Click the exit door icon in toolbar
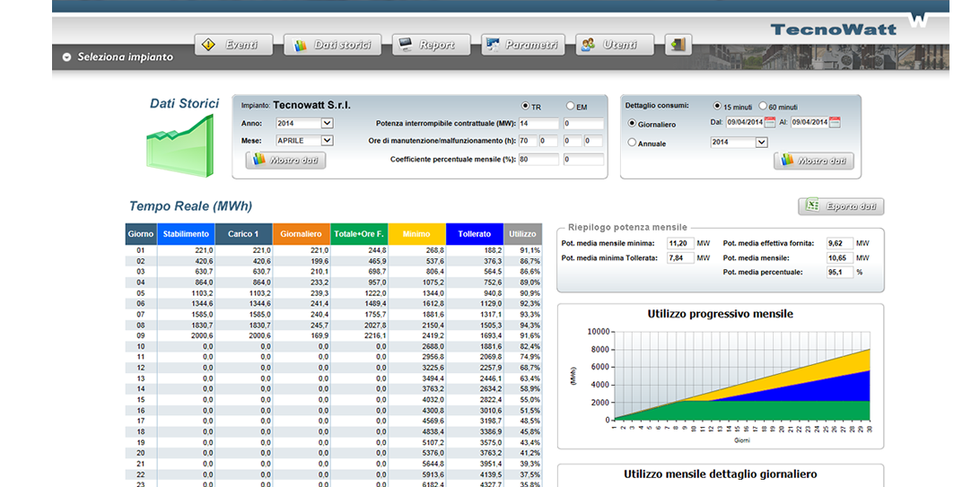This screenshot has width=980, height=487. (x=679, y=45)
